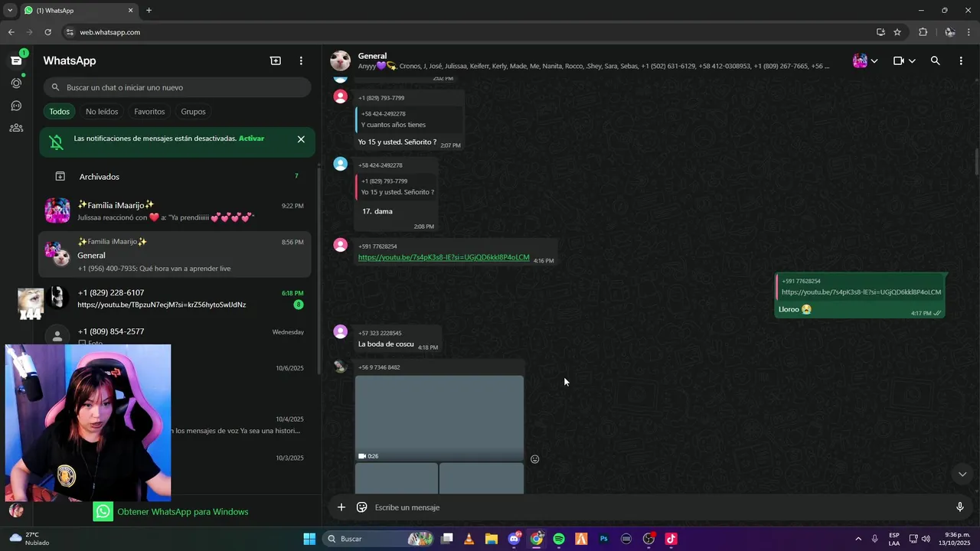
Task: Open VLC from the taskbar
Action: [469, 539]
